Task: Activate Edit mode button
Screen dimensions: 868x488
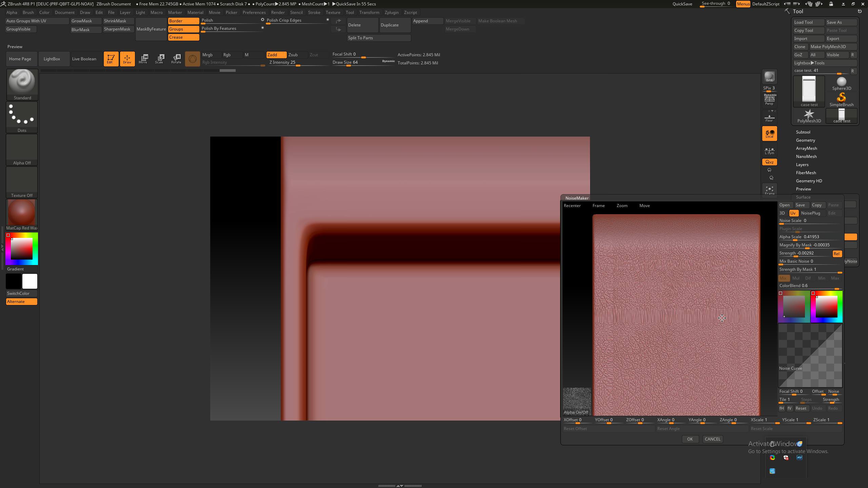Action: 111,59
